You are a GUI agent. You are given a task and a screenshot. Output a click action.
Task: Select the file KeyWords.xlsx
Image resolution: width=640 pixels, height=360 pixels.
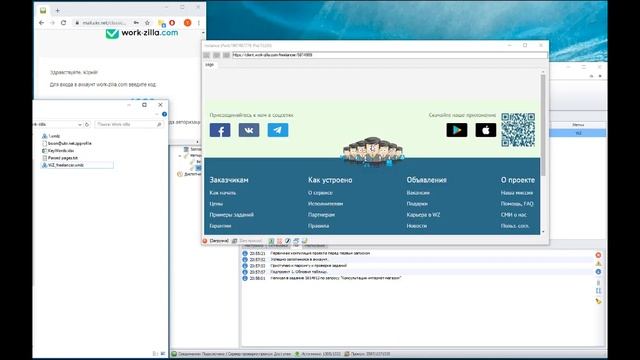(x=58, y=151)
